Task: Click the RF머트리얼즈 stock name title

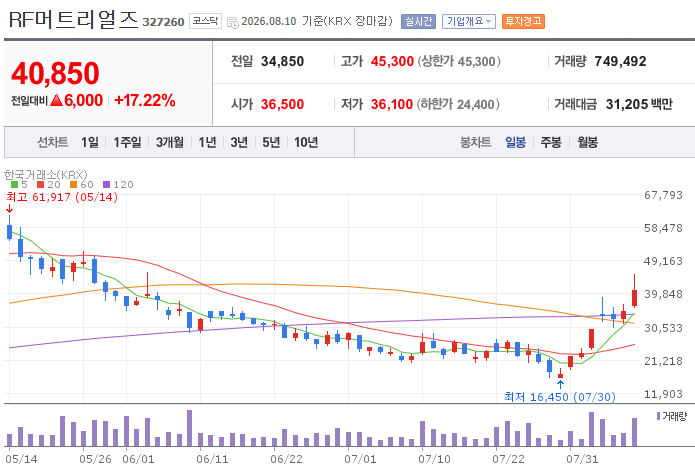Action: (74, 19)
